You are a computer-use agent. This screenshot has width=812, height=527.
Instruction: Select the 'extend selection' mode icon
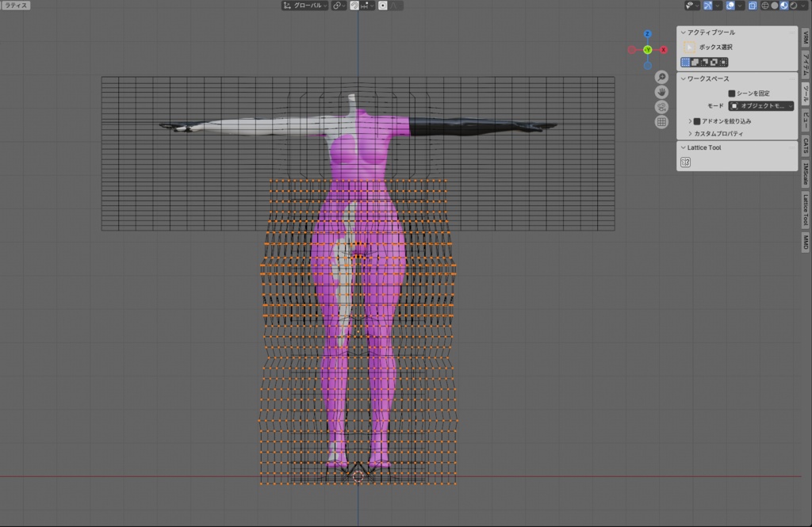[695, 62]
